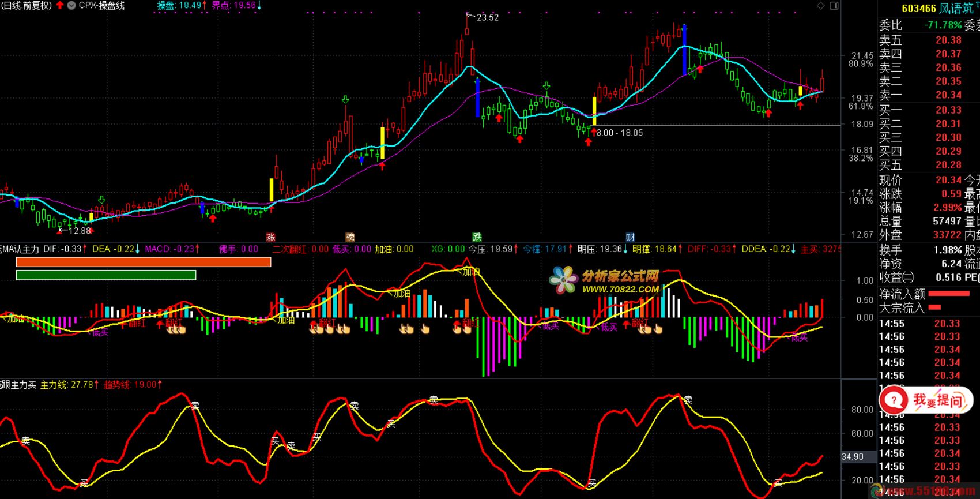Click the stock name 风语筑
This screenshot has height=499, width=980.
(956, 8)
